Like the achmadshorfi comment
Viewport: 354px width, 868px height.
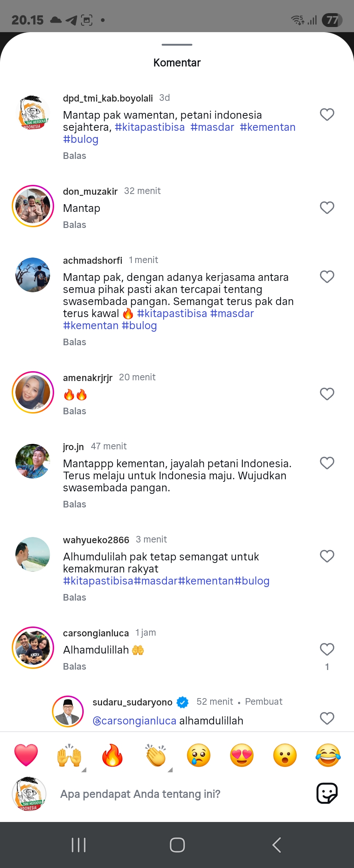coord(327,277)
